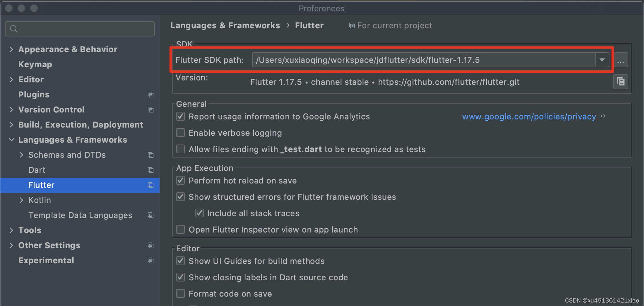Select Kotlin settings item
The image size is (644, 306).
[40, 200]
